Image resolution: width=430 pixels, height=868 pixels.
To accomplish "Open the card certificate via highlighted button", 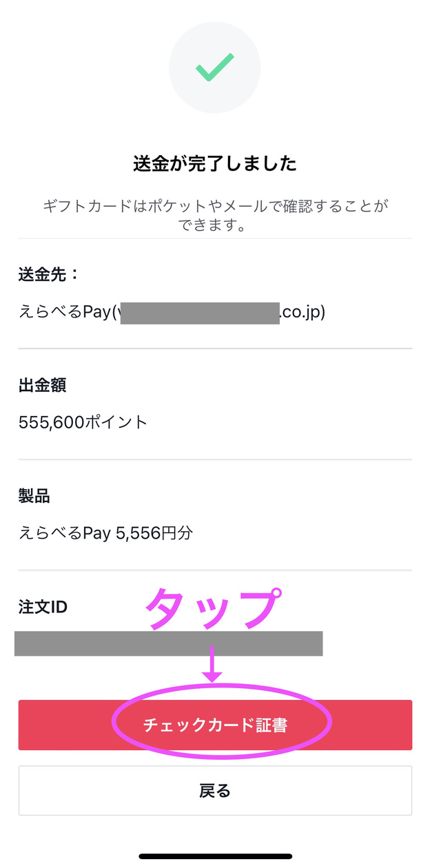I will tap(214, 724).
